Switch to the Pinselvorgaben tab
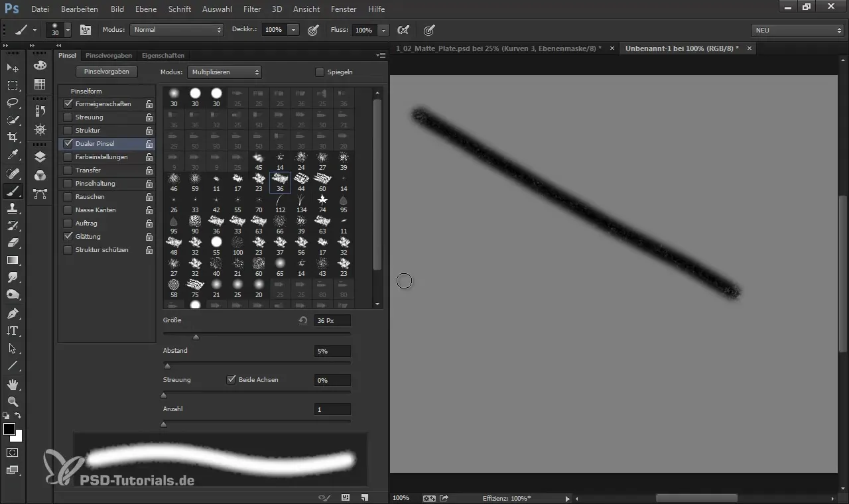Screen dimensions: 849x504 (109, 55)
